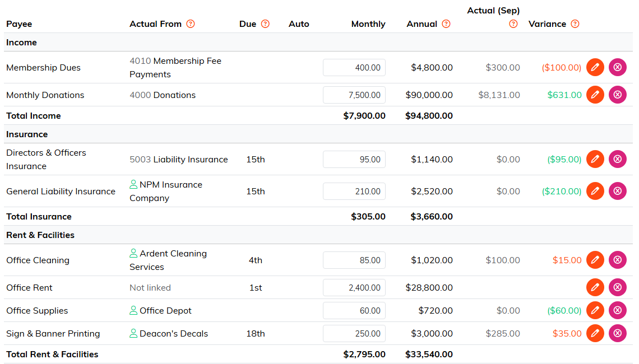
Task: Delete General Liability Insurance row
Action: click(617, 191)
